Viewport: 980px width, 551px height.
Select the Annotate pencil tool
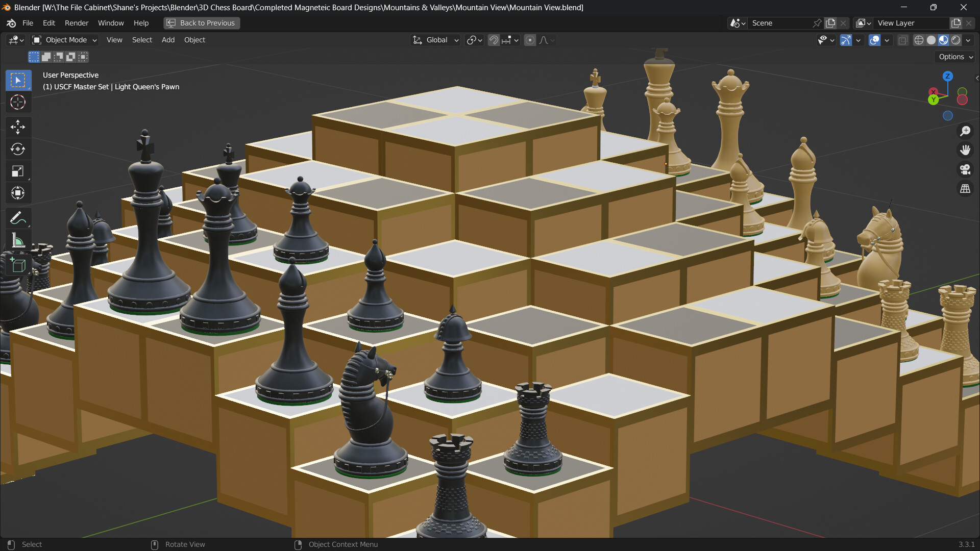18,218
